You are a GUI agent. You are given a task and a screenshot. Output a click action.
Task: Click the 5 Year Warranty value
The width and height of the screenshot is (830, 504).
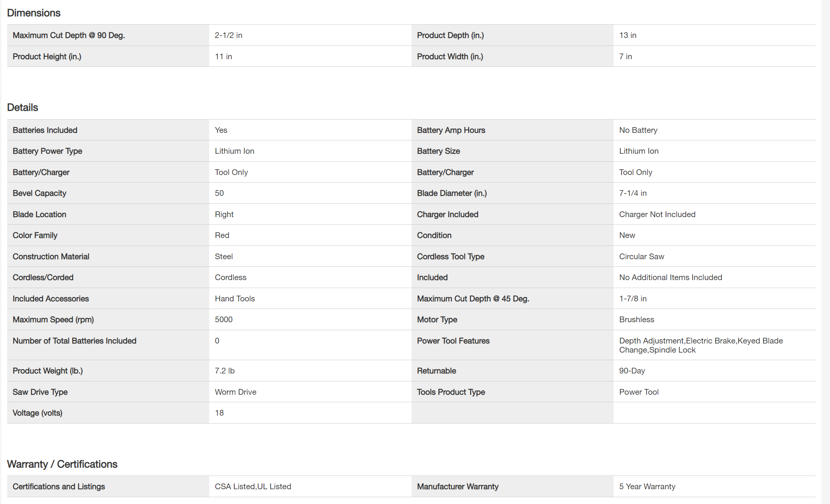(647, 487)
